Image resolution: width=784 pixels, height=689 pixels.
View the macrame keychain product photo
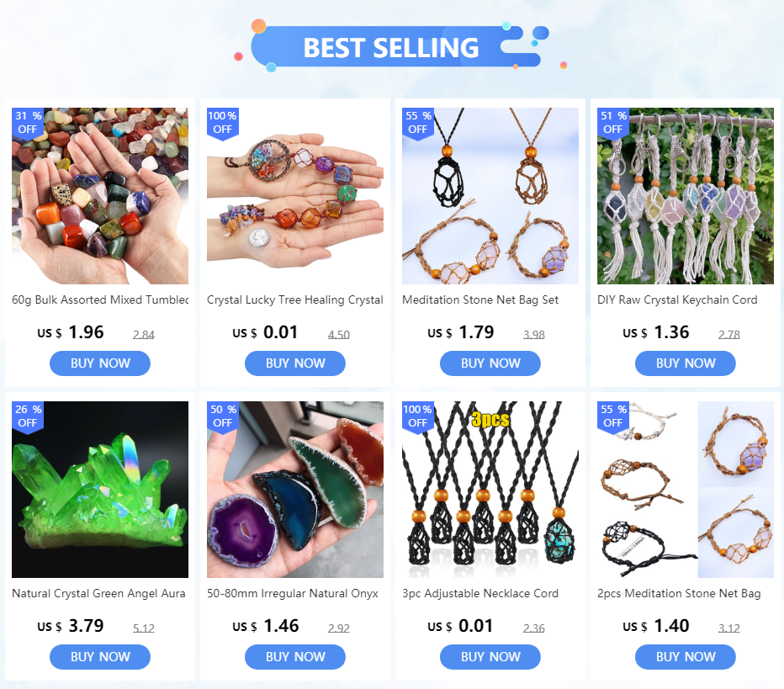(x=686, y=196)
